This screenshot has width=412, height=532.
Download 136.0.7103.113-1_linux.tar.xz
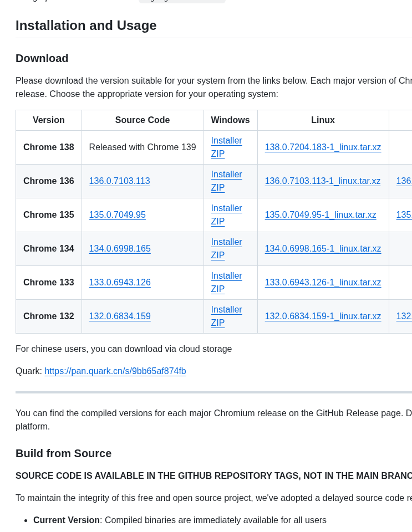tap(322, 181)
